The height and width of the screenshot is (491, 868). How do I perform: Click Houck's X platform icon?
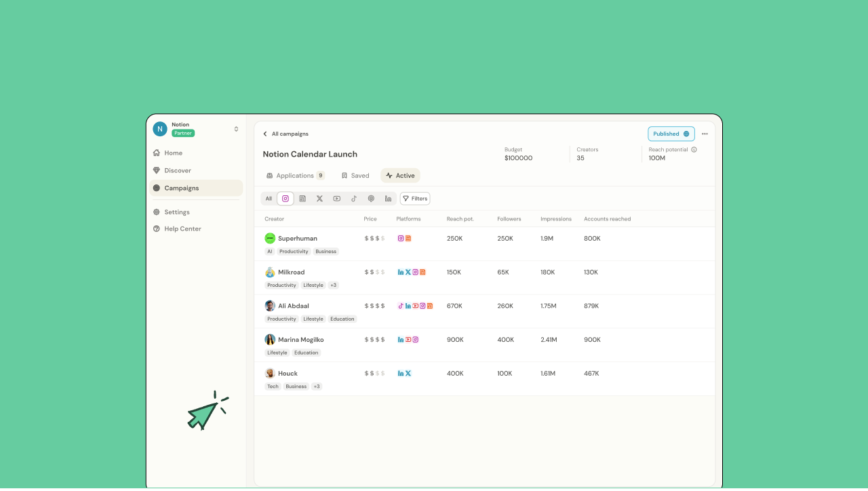click(408, 374)
